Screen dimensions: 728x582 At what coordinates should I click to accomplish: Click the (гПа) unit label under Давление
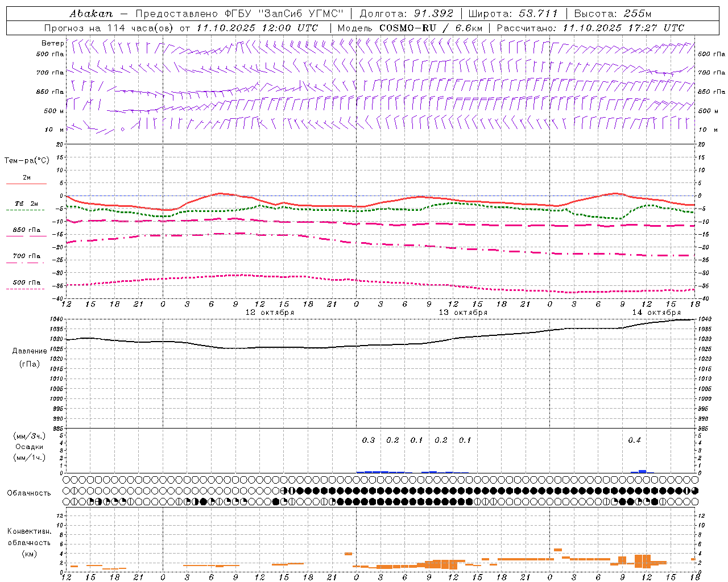(30, 364)
